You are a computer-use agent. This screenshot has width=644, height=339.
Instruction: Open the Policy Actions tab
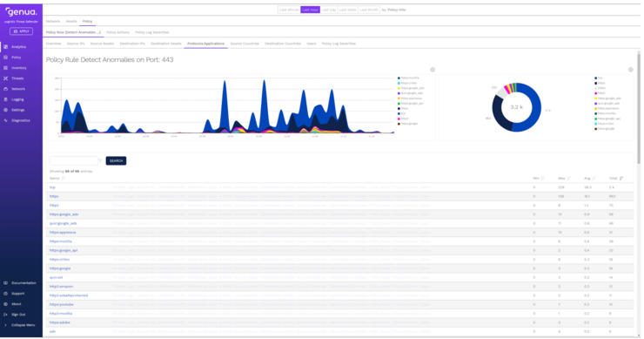coord(117,32)
